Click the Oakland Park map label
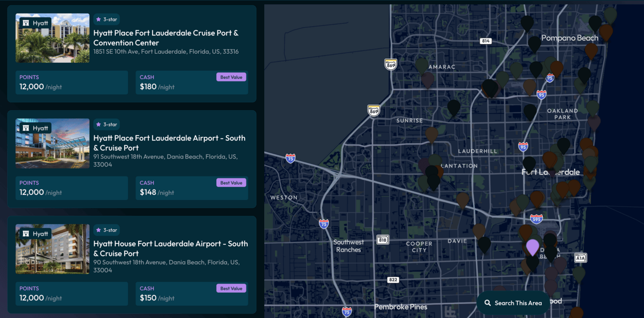Viewport: 644px width, 318px height. (x=563, y=114)
